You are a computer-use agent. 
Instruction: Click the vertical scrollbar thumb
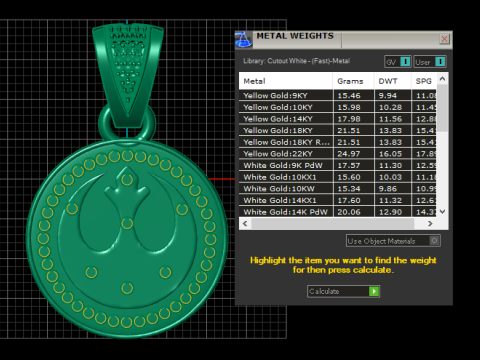(x=442, y=108)
